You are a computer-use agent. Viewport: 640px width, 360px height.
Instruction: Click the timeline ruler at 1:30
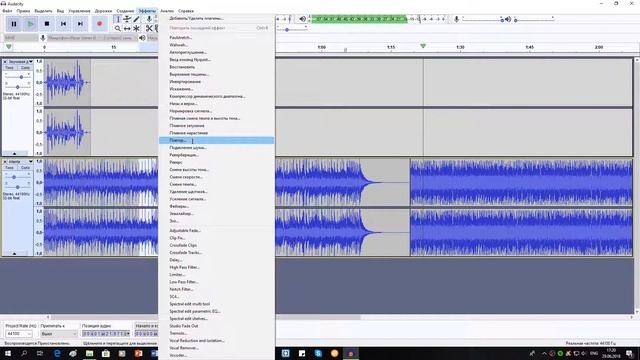pyautogui.click(x=460, y=47)
